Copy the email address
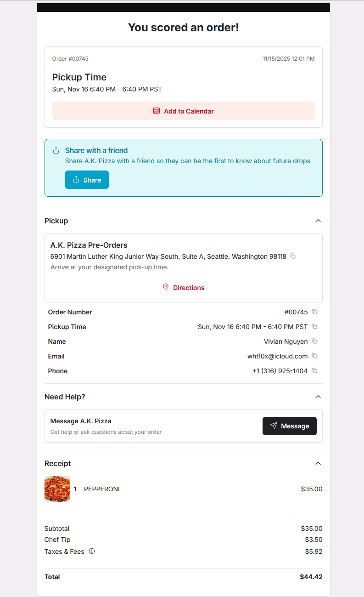The image size is (364, 597). pyautogui.click(x=314, y=356)
